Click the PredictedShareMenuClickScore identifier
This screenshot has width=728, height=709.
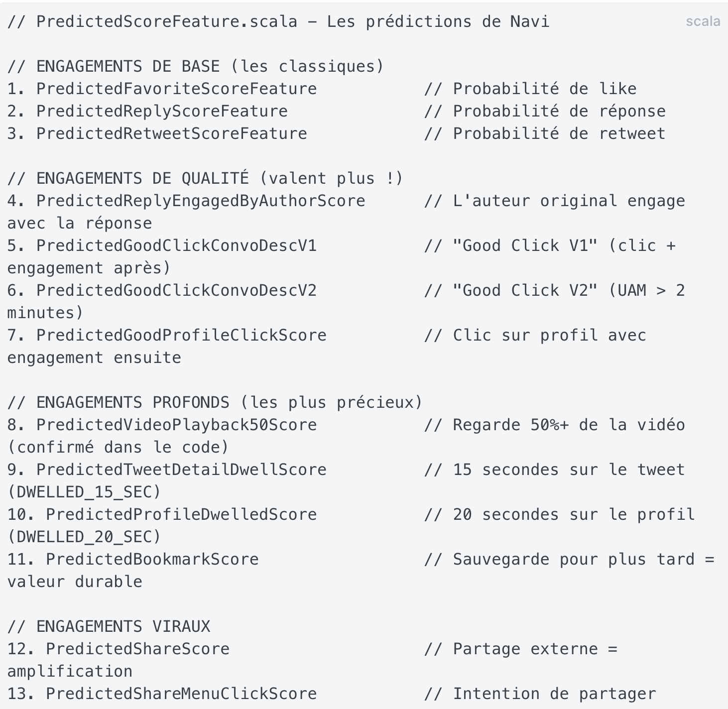click(x=181, y=694)
